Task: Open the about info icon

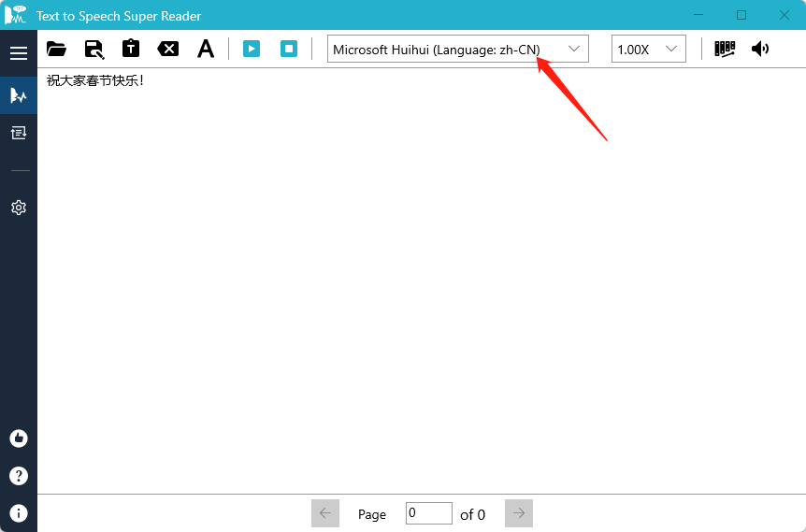Action: tap(19, 513)
